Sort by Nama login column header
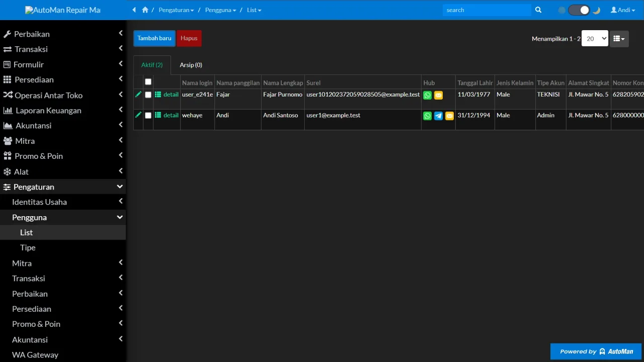 (197, 83)
